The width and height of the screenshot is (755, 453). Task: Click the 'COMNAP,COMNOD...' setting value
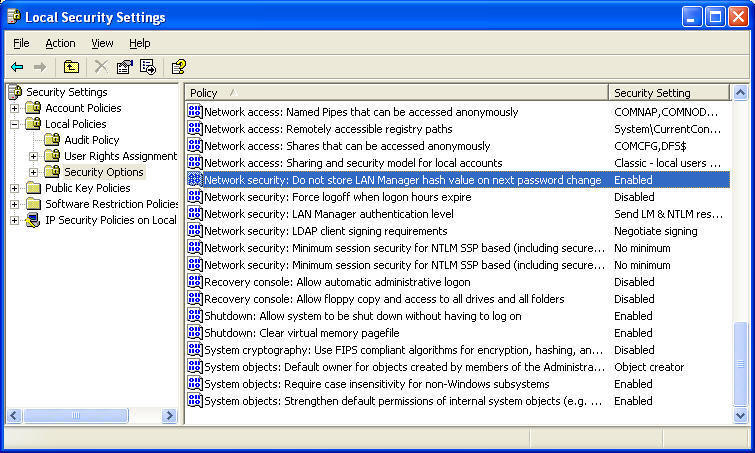tap(666, 112)
